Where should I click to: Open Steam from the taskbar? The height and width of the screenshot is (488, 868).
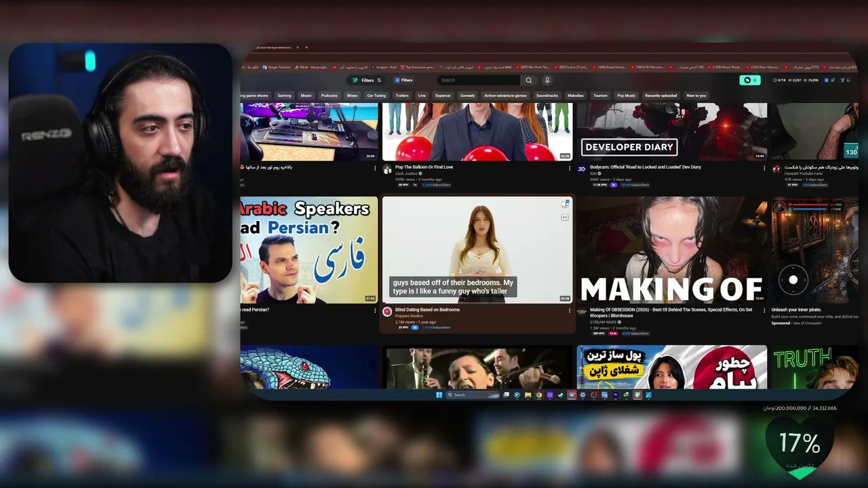pos(561,395)
